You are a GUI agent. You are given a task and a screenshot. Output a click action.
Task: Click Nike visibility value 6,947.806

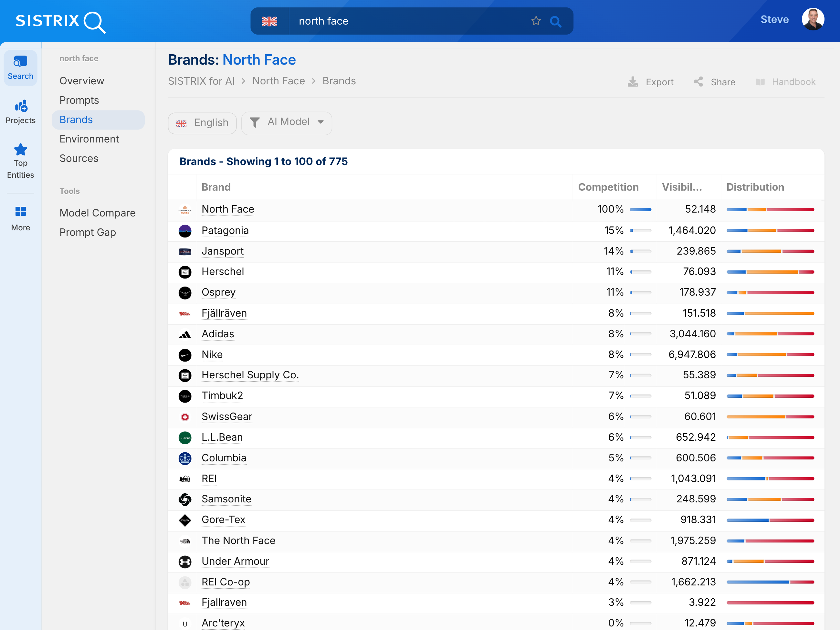(x=692, y=355)
